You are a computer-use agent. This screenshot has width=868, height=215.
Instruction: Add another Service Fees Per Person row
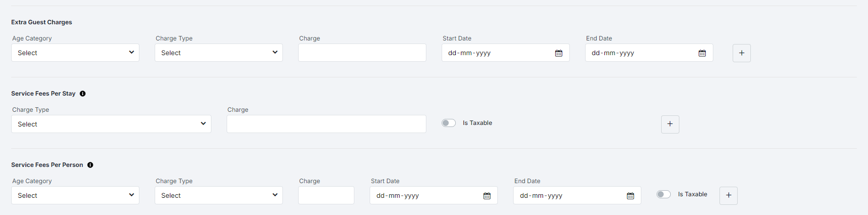(x=728, y=196)
